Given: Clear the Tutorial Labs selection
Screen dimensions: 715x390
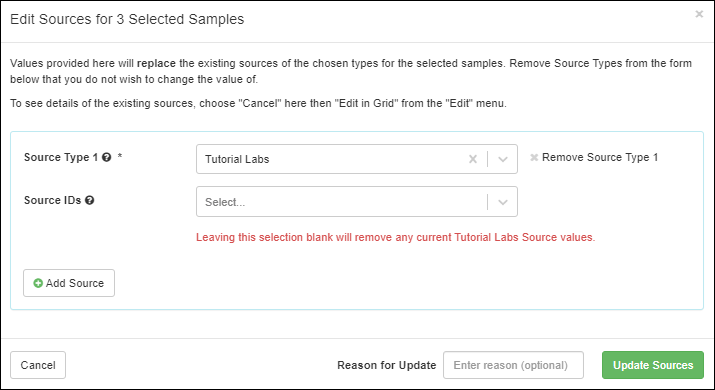Looking at the screenshot, I should (473, 159).
